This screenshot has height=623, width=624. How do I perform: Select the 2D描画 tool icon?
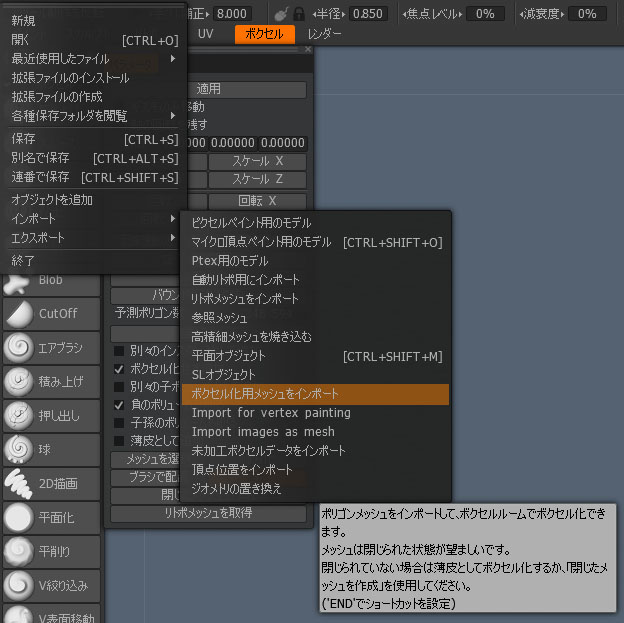point(19,484)
